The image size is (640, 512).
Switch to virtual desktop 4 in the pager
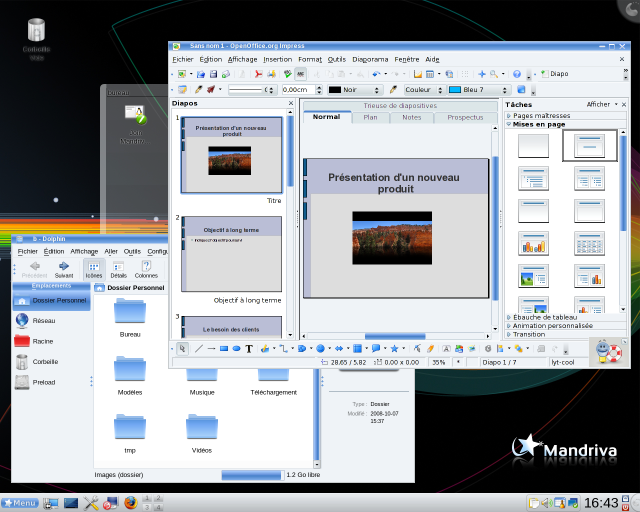pos(158,508)
